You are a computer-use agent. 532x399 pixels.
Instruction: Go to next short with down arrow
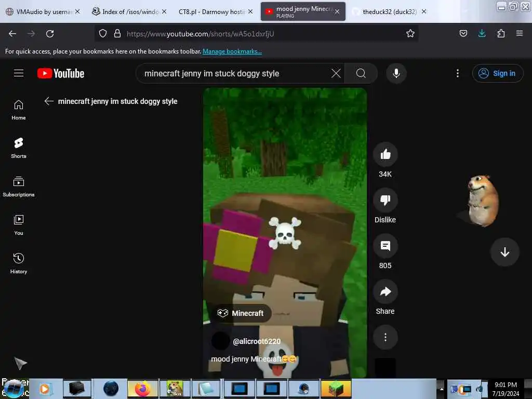504,252
